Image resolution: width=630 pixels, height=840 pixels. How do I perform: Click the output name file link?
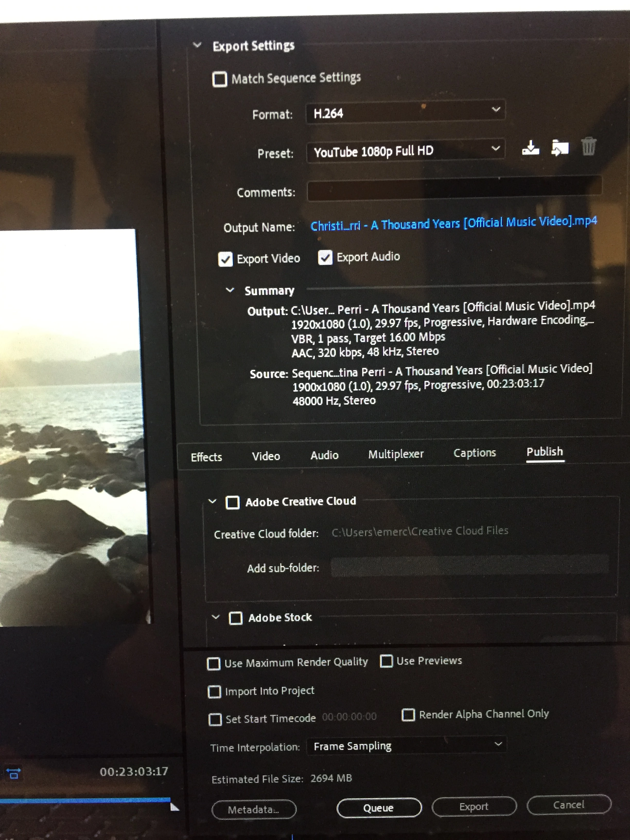point(453,223)
